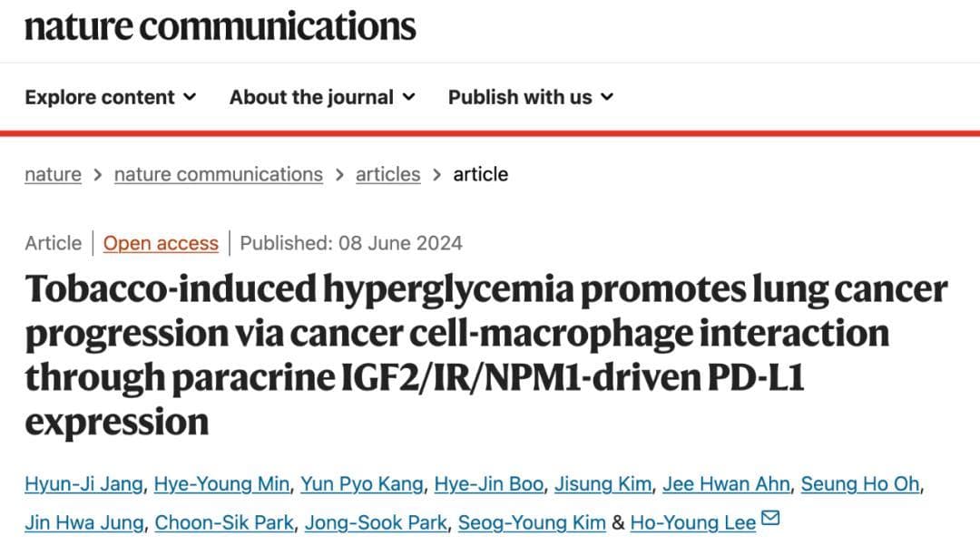
Task: Open corresponding author Ho-Young Lee's link
Action: [x=693, y=523]
